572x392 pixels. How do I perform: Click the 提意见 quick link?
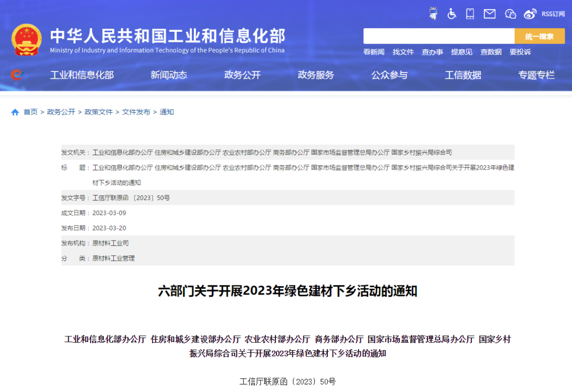[x=461, y=51]
